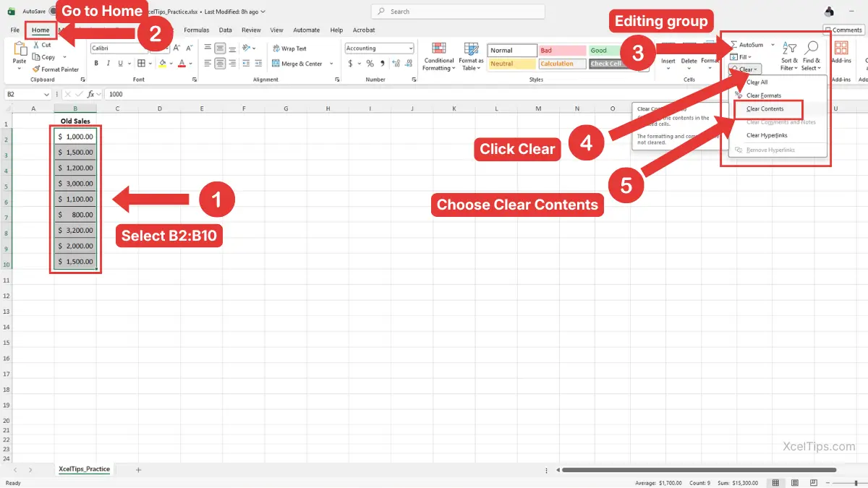Toggle Center horizontal alignment

(x=220, y=64)
